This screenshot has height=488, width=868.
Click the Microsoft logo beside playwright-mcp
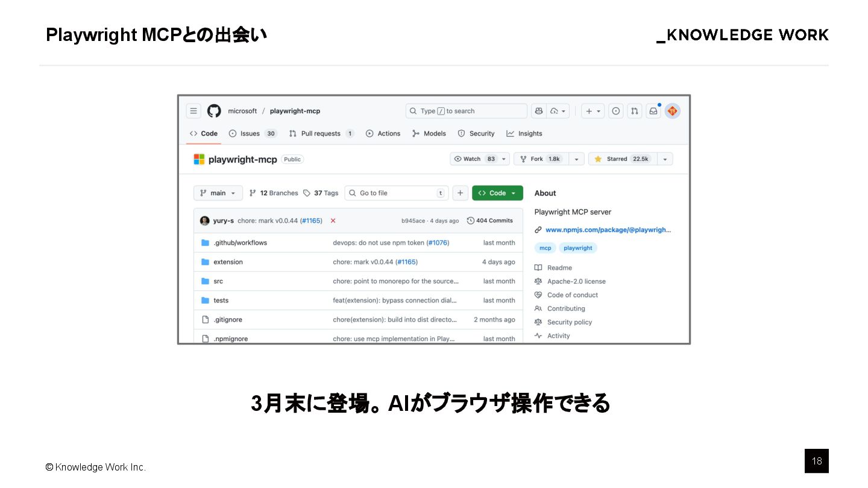(199, 159)
